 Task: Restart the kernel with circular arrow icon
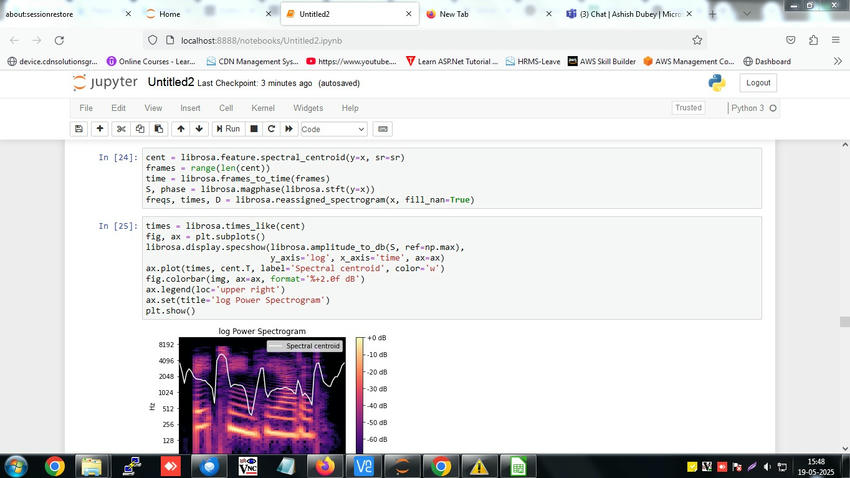[271, 129]
